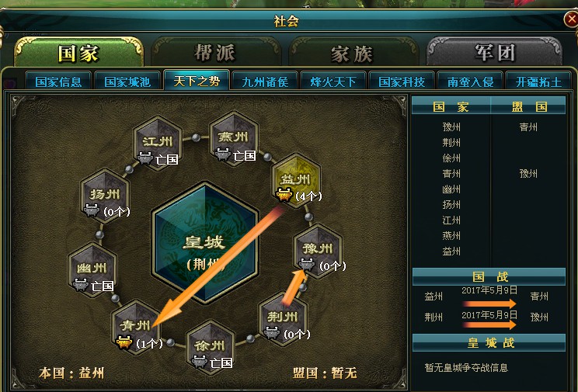Select the 荆州 hexagon at bottom ring
The image size is (578, 392).
click(283, 318)
